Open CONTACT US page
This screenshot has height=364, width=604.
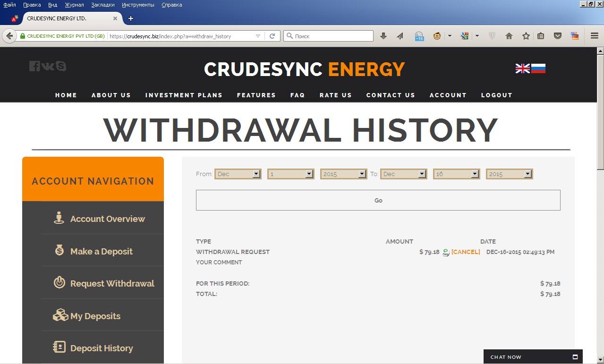391,95
